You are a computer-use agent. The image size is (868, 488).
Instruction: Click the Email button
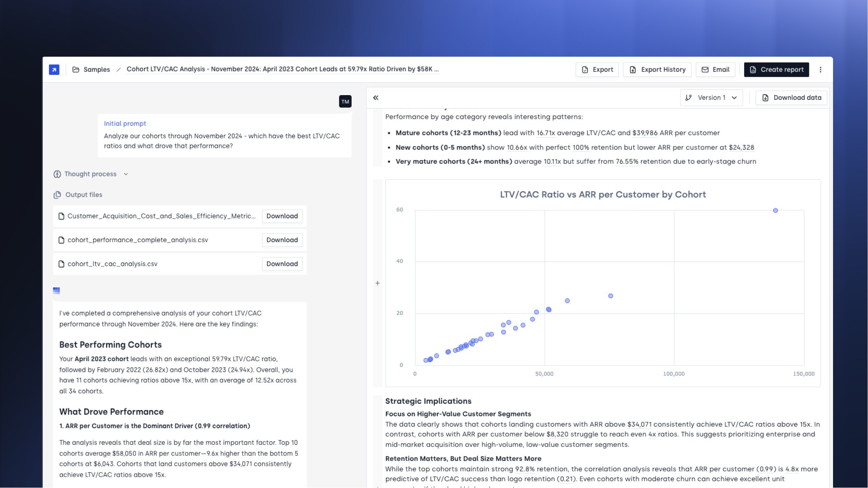715,69
